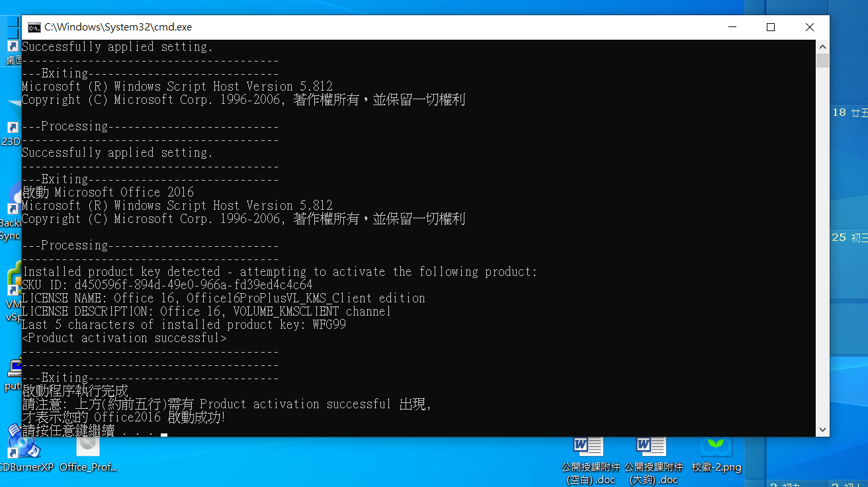
Task: Click the SKU ID line in the console
Action: pos(167,285)
